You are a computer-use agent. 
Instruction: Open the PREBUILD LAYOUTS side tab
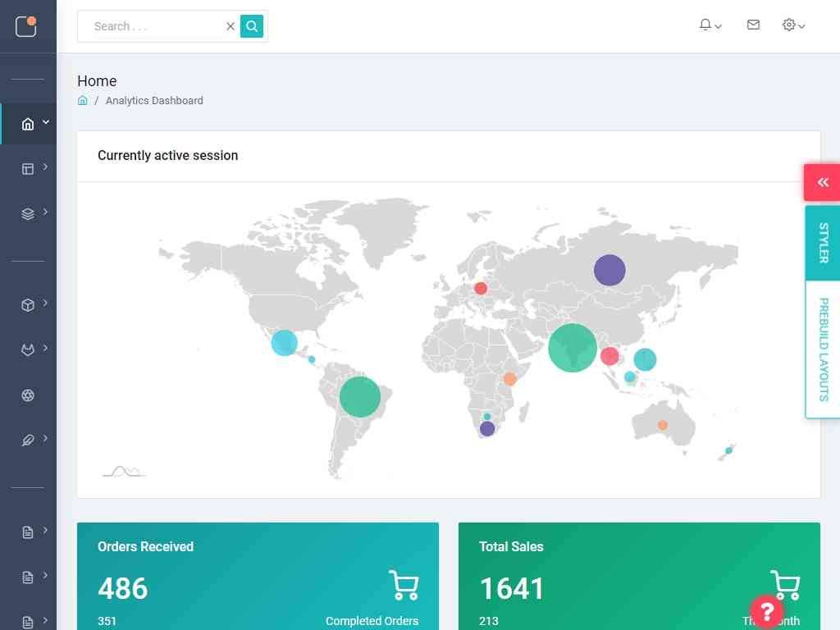pyautogui.click(x=823, y=349)
